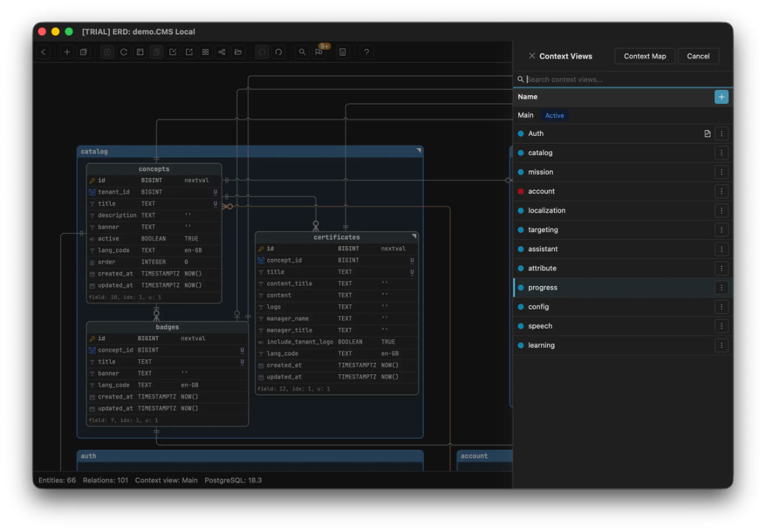
Task: Click the certificates table title
Action: (x=336, y=237)
